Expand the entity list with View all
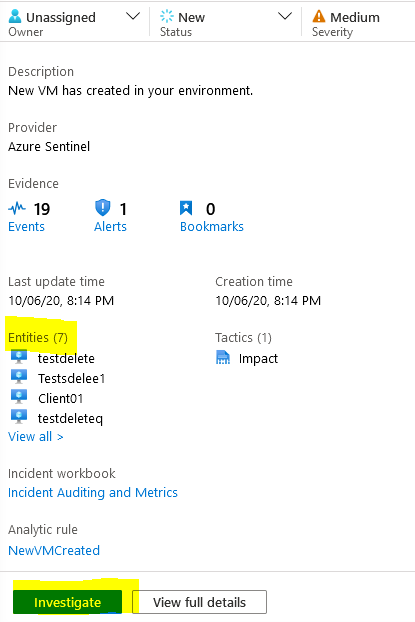The image size is (415, 622). tap(36, 437)
